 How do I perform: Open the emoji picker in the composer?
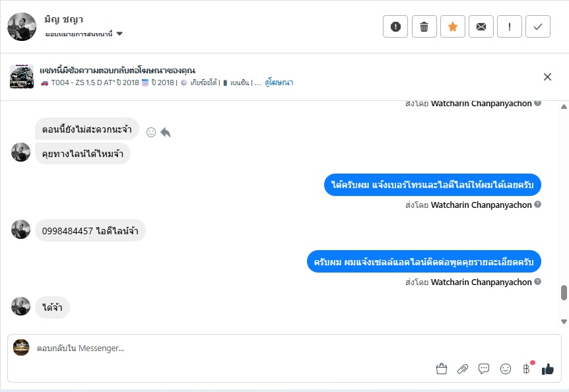[x=506, y=369]
